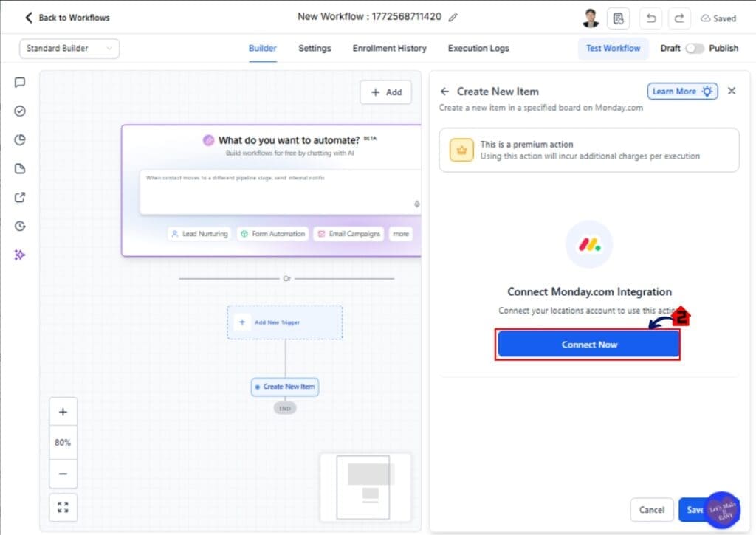Select the checkmark actions icon in sidebar
This screenshot has width=756, height=535.
pos(19,111)
